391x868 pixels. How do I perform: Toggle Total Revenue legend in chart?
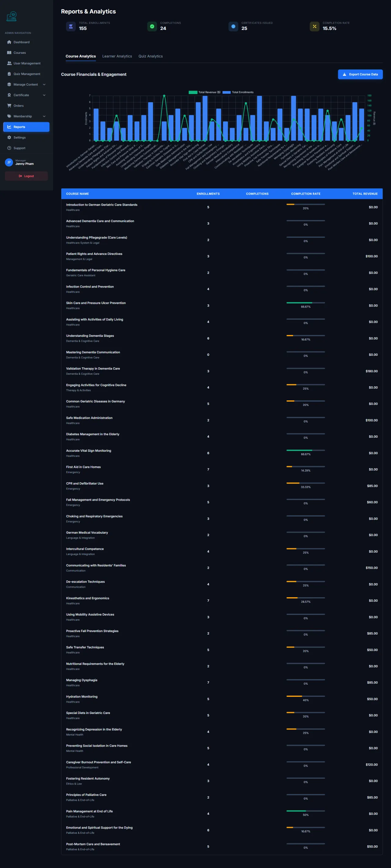click(x=204, y=92)
